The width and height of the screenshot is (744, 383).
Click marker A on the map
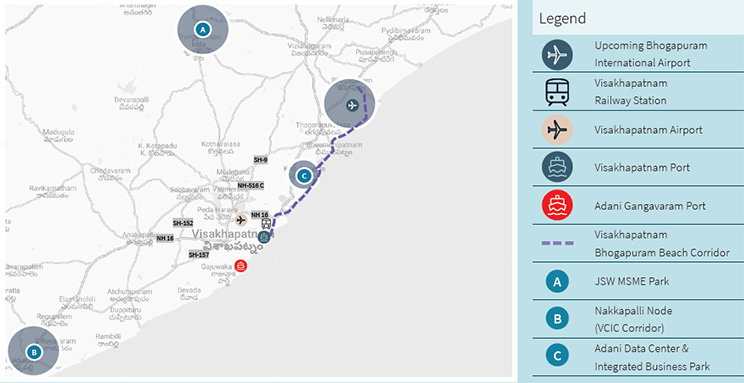point(203,30)
